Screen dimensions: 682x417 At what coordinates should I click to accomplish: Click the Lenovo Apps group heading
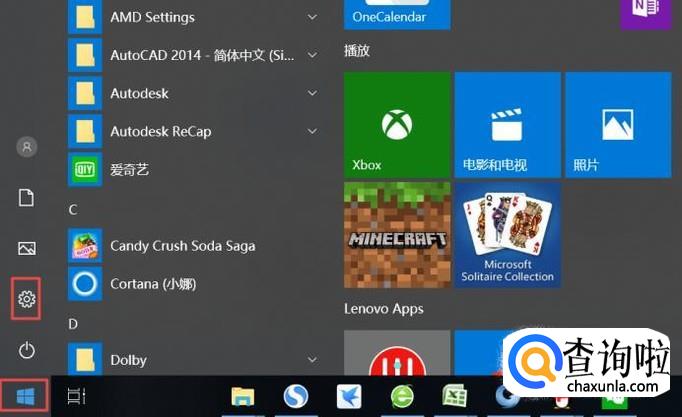tap(384, 309)
